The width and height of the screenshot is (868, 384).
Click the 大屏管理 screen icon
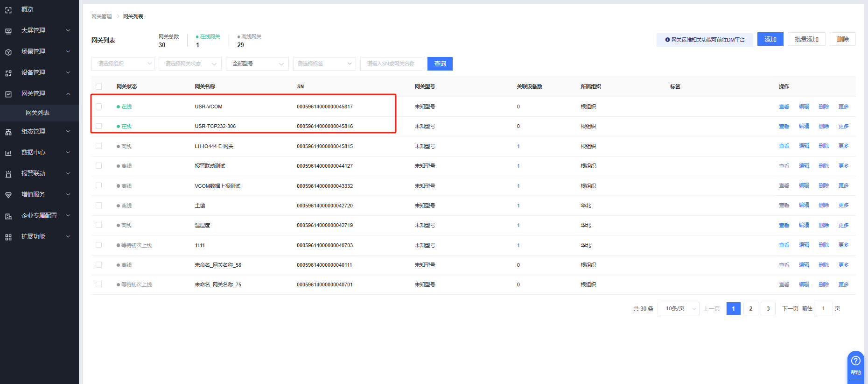tap(8, 31)
